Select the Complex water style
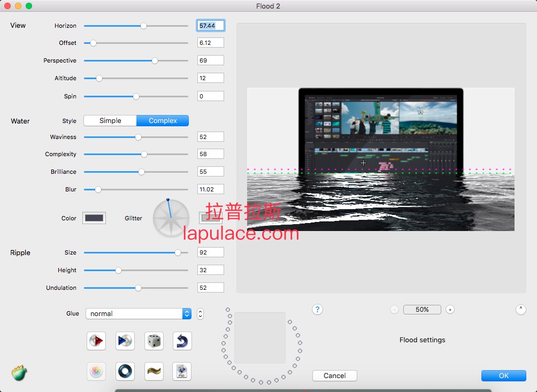This screenshot has height=392, width=537. tap(163, 121)
